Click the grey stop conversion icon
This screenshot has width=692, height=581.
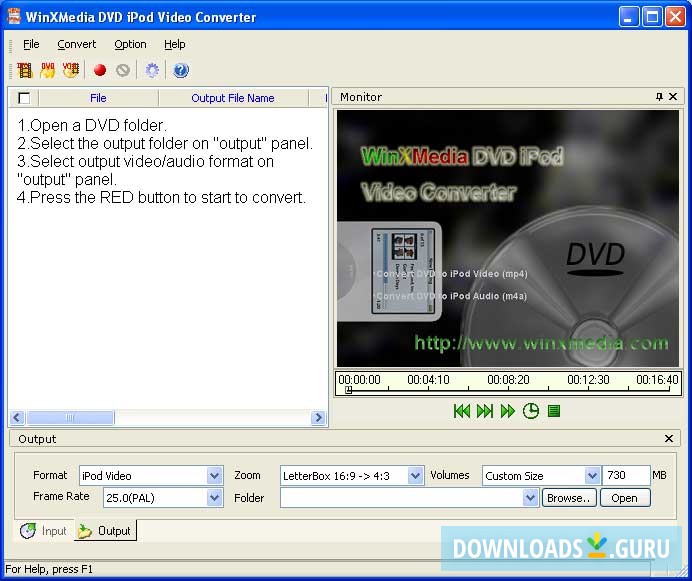pyautogui.click(x=123, y=70)
